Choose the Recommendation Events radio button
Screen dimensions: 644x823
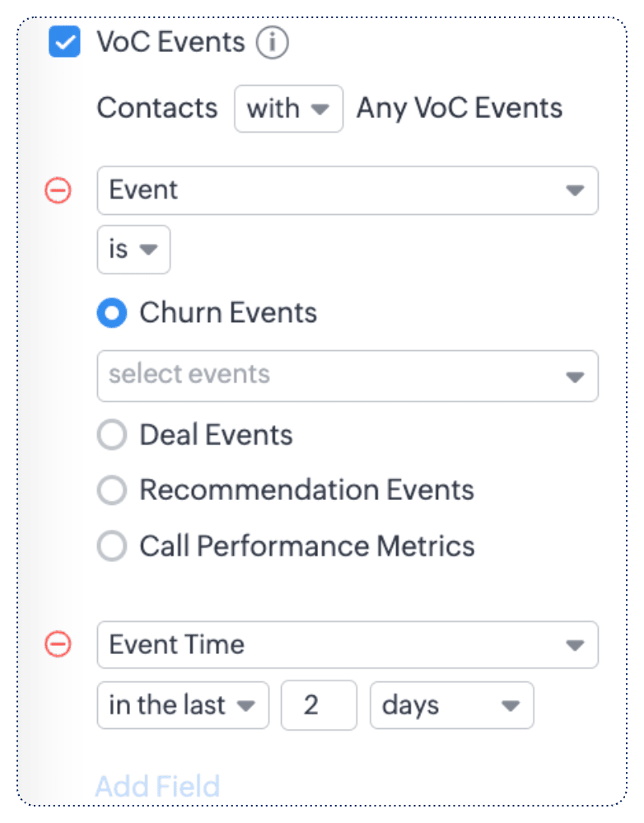pos(112,491)
